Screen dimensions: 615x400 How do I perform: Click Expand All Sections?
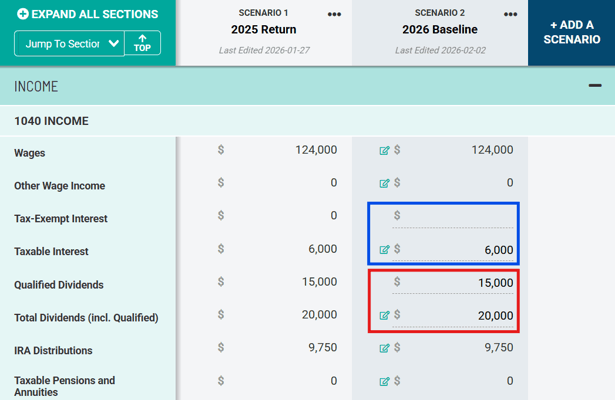88,14
